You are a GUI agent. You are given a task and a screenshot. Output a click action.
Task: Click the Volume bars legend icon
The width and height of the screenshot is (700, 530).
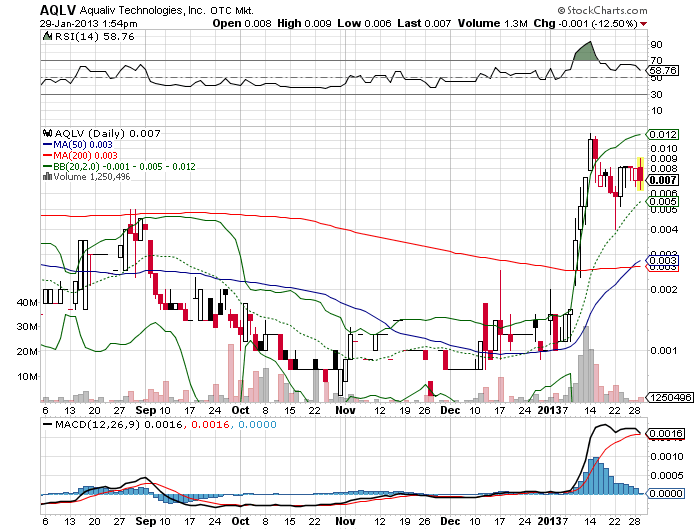pyautogui.click(x=47, y=177)
